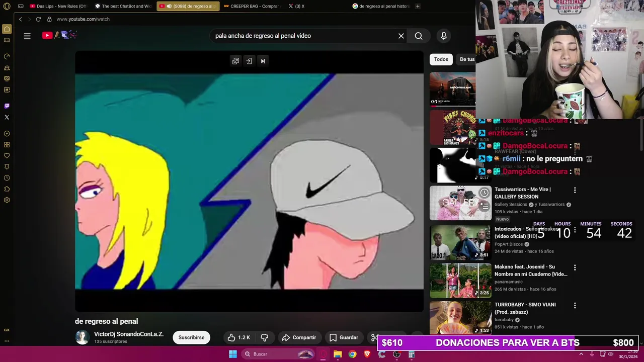Open TURROBABY - SIMO VIANI video title

point(525,308)
